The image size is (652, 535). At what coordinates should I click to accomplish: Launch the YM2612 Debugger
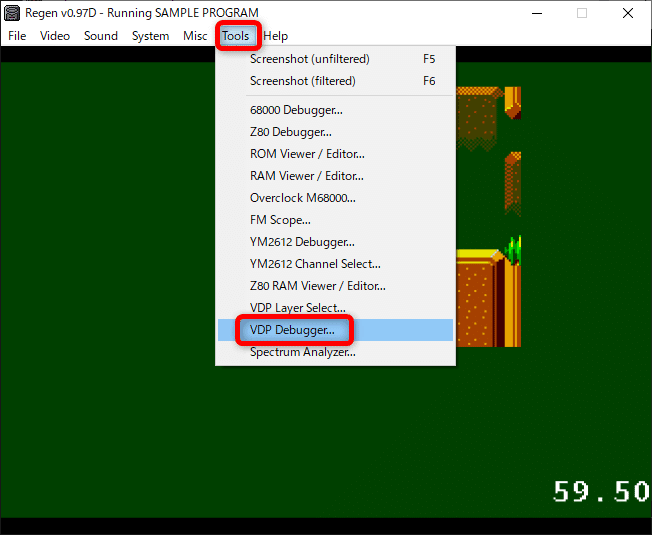click(335, 242)
